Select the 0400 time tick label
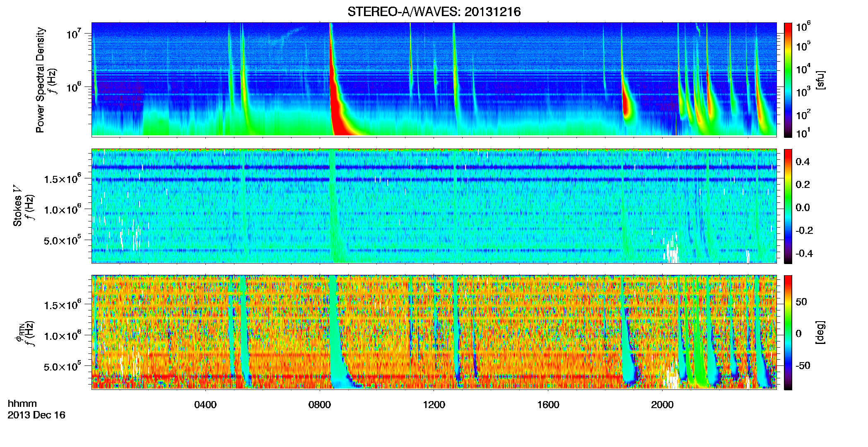Image resolution: width=868 pixels, height=447 pixels. pos(205,405)
